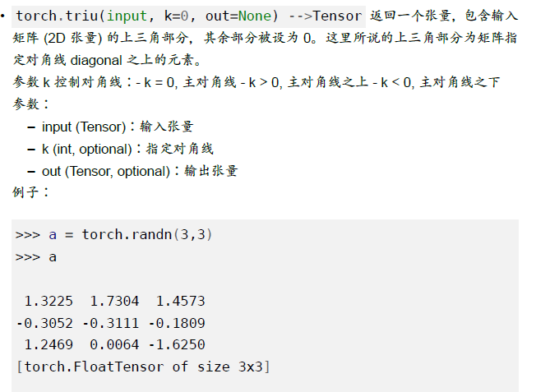Select the 'out (Tensor, optional)' parameter item

click(x=105, y=171)
